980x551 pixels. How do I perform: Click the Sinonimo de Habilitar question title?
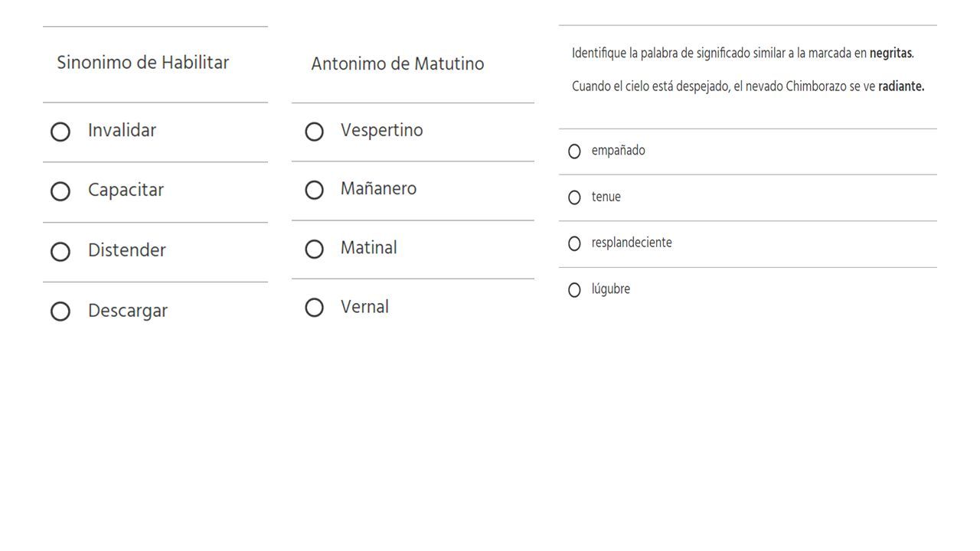tap(143, 63)
